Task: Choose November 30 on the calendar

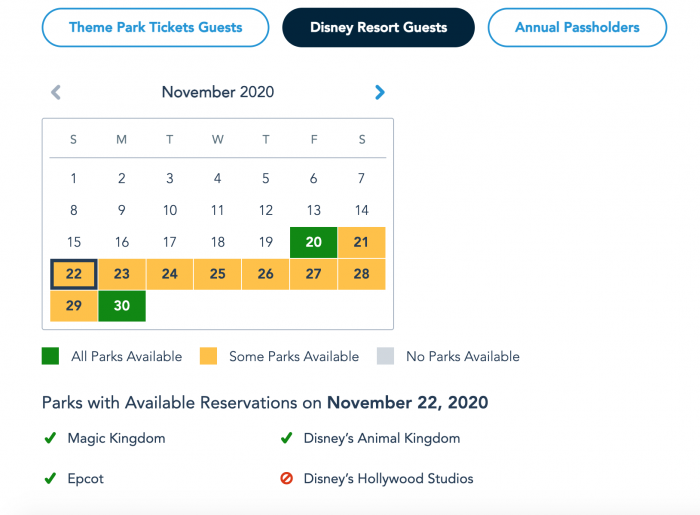Action: [x=122, y=306]
